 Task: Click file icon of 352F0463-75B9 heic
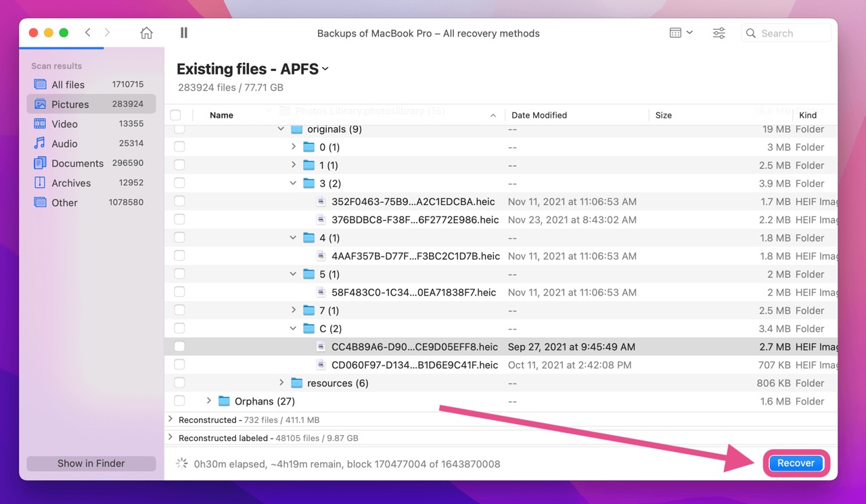pyautogui.click(x=321, y=202)
